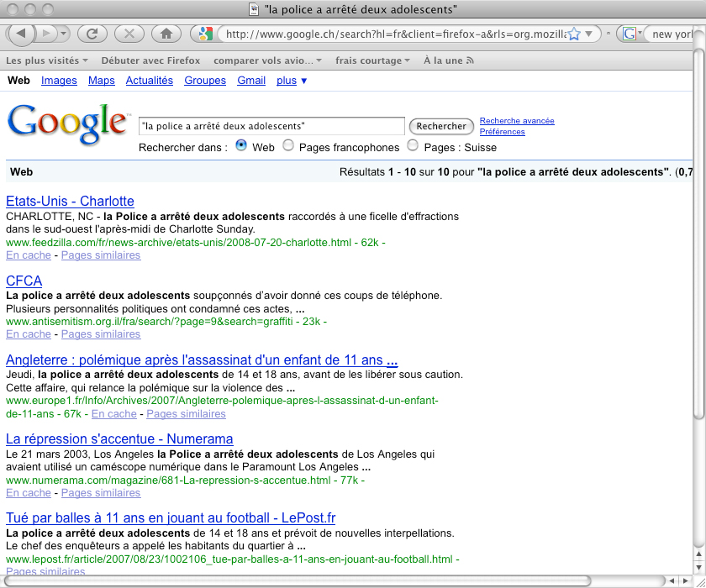Open the CFCA search result

point(24,281)
